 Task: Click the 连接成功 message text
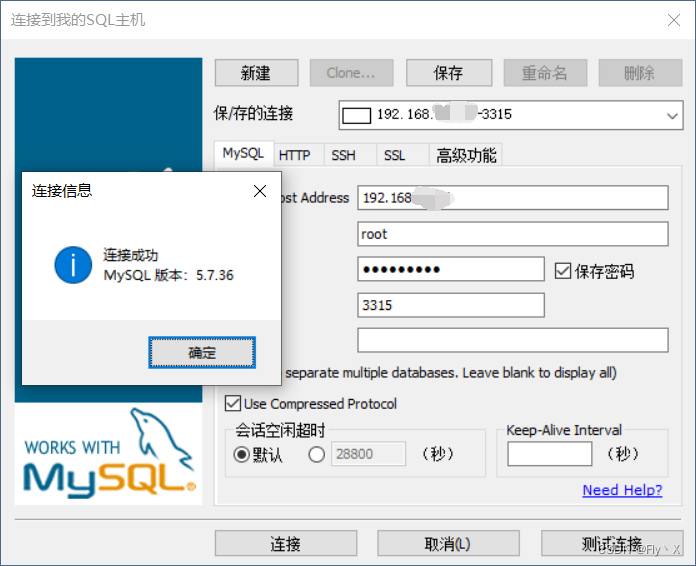coord(130,255)
